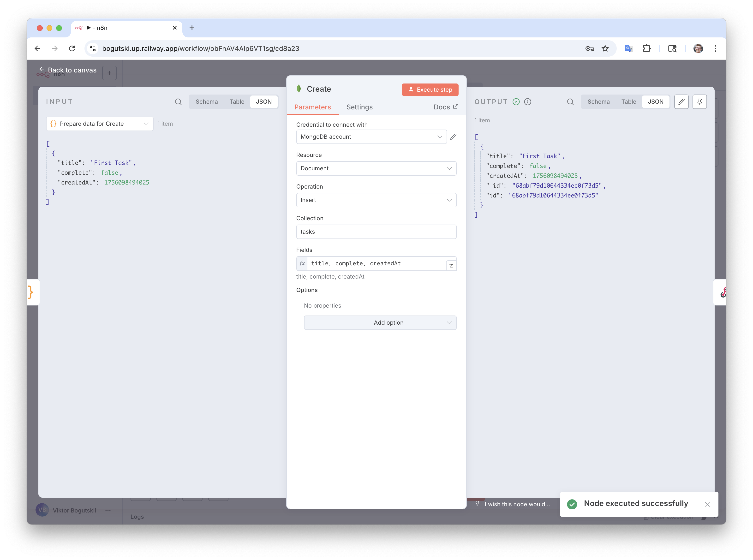Expand the Operation Insert dropdown
Screen dimensions: 753x560
tap(376, 200)
